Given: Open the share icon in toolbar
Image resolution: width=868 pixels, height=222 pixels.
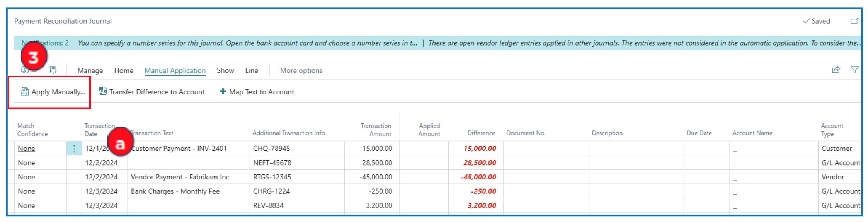Looking at the screenshot, I should tap(836, 70).
